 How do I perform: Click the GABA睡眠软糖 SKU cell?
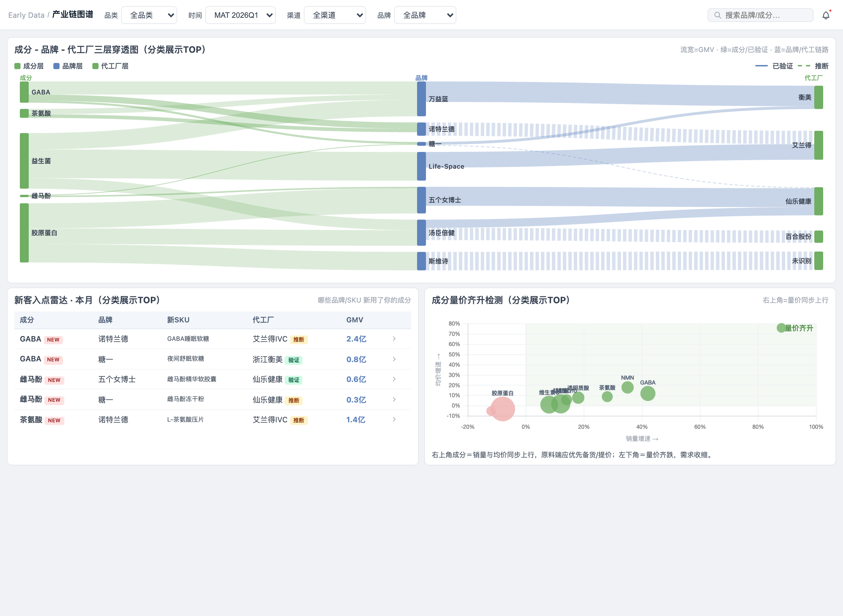click(188, 338)
